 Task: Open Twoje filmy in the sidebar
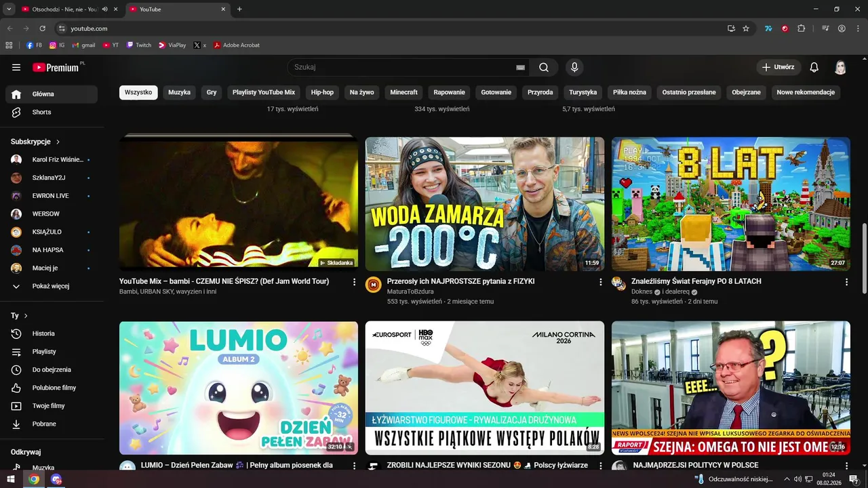52,405
